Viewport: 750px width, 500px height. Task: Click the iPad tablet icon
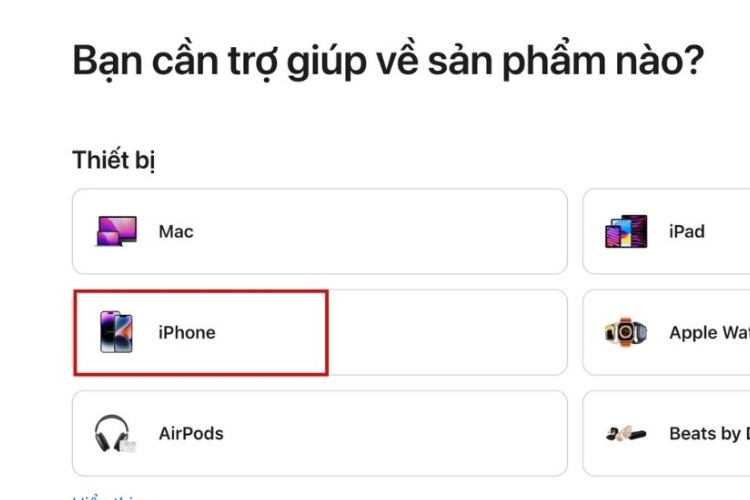coord(626,232)
